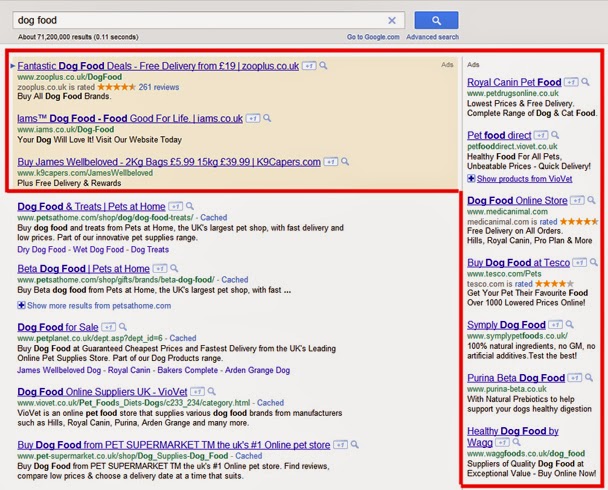Screen dimensions: 608x490
Task: Preview Dog Food & Treats result magnifier
Action: coord(190,206)
